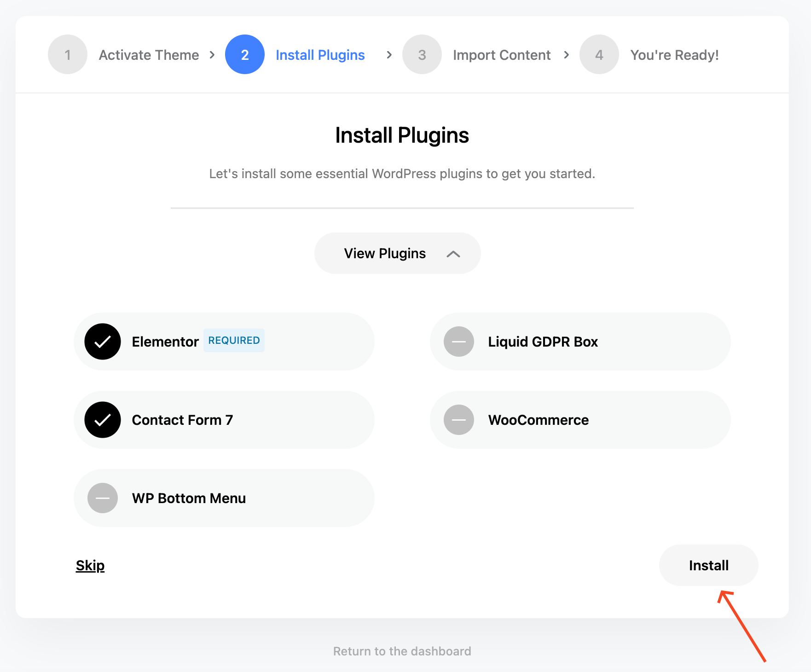Jump to the You're Ready! step

[674, 55]
